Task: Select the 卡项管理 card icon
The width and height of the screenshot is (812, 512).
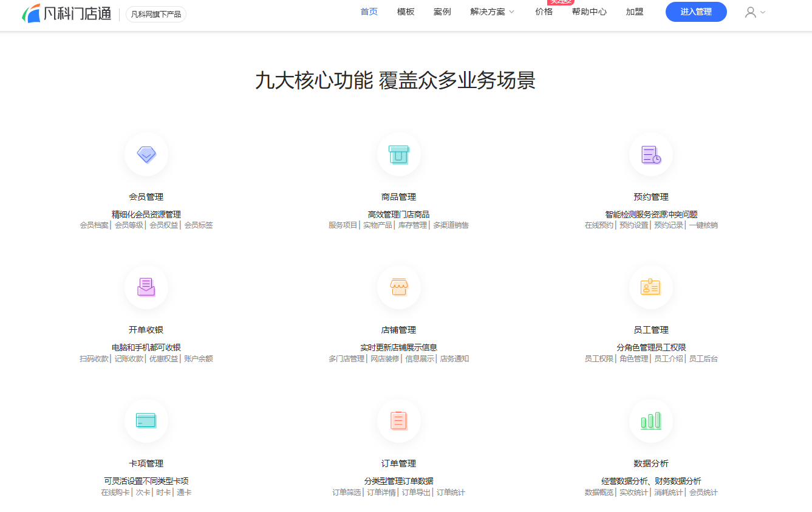Action: [146, 420]
